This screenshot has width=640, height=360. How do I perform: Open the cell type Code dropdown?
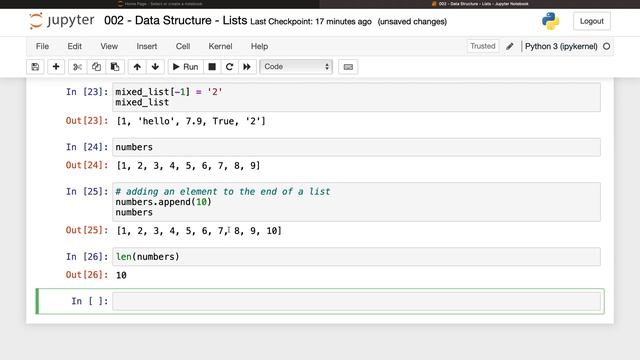(296, 67)
